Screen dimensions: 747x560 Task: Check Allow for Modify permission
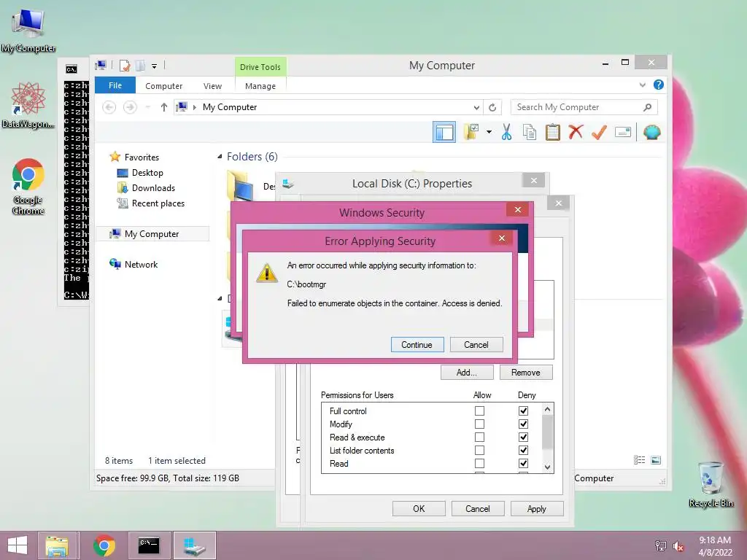pos(480,424)
